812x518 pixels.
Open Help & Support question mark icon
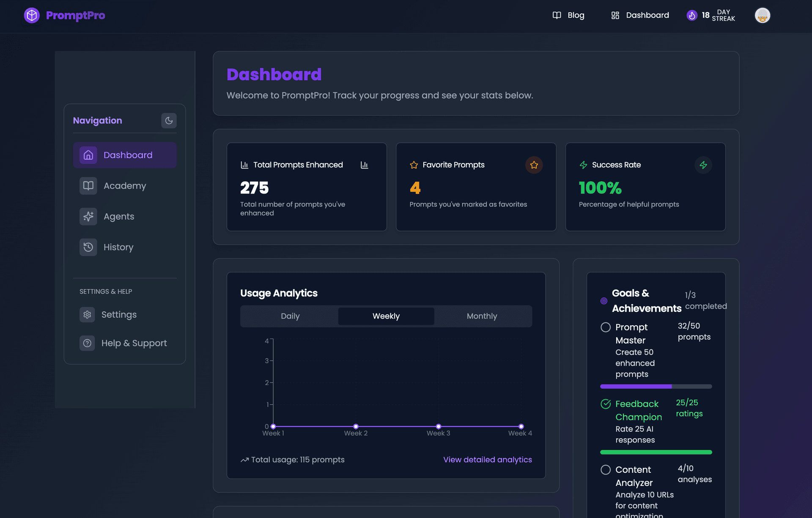pyautogui.click(x=87, y=343)
